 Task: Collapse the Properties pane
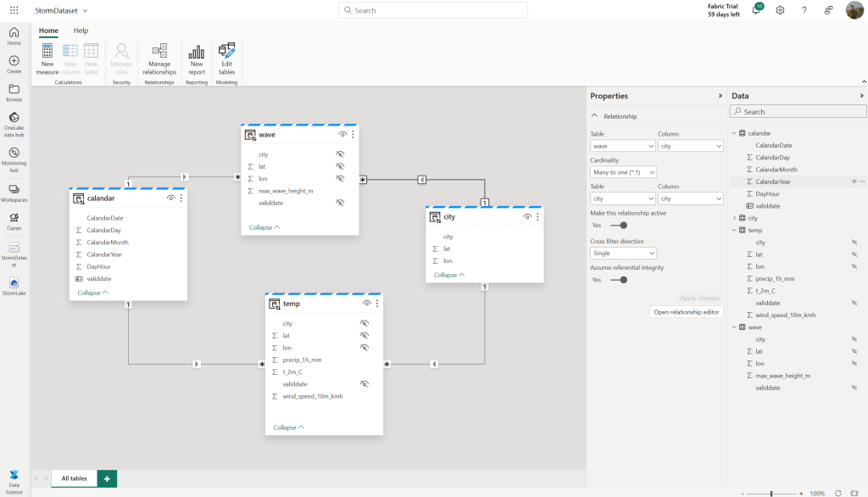pos(721,95)
